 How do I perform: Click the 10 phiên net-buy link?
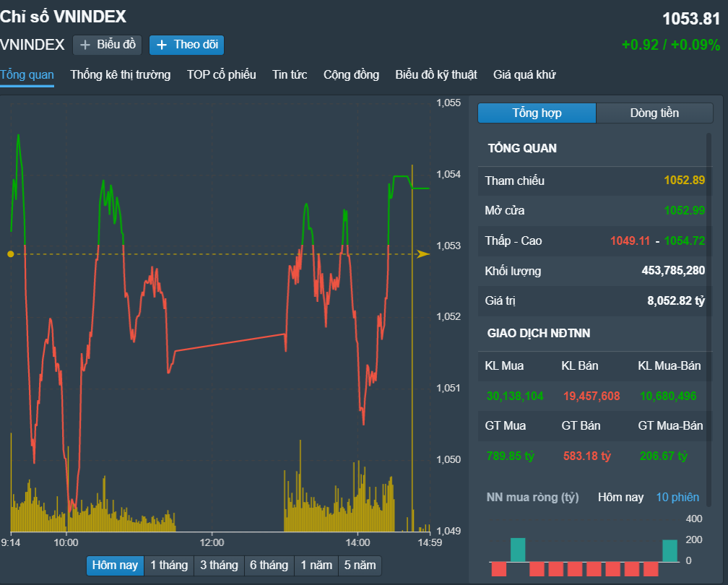[x=677, y=497]
